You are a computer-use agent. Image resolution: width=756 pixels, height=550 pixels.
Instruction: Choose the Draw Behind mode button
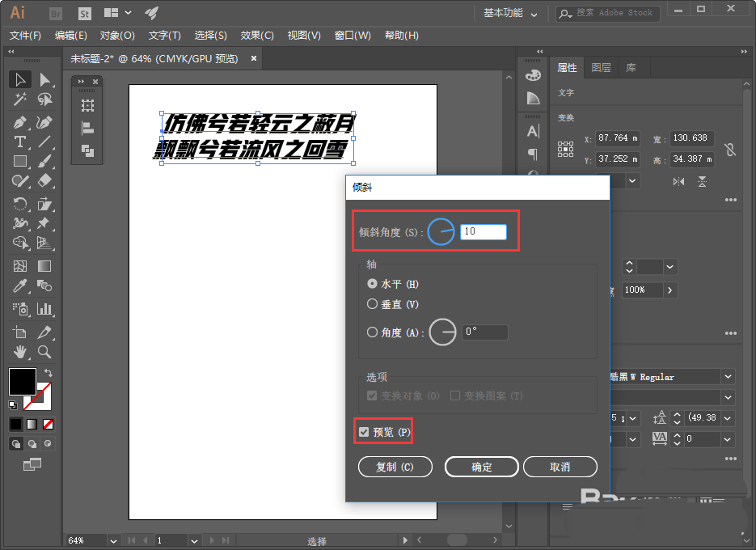click(32, 444)
